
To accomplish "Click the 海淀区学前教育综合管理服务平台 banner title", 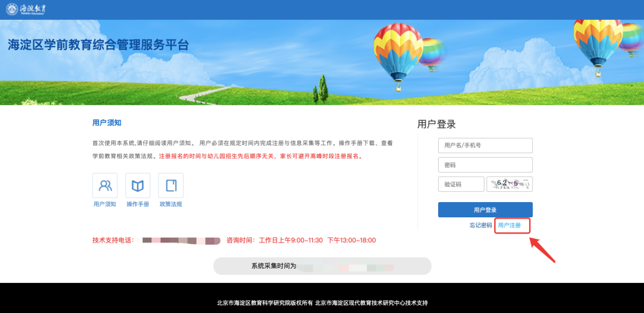I will (x=98, y=45).
